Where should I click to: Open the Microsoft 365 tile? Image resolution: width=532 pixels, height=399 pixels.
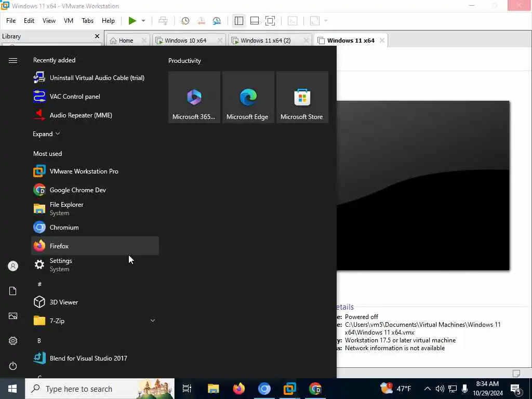[194, 97]
